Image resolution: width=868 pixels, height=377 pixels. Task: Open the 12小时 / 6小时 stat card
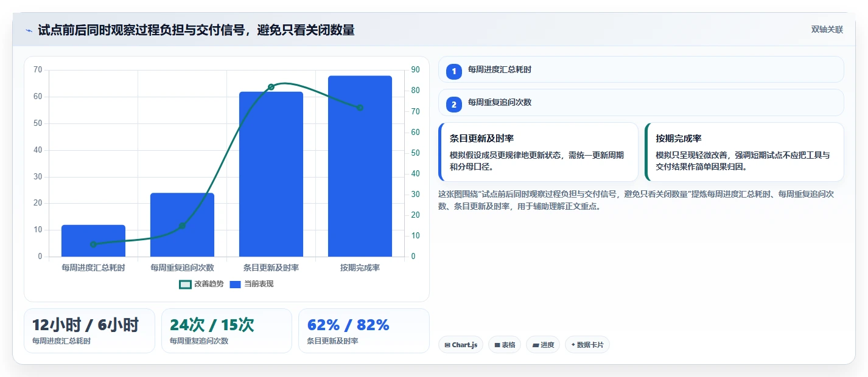tap(89, 331)
